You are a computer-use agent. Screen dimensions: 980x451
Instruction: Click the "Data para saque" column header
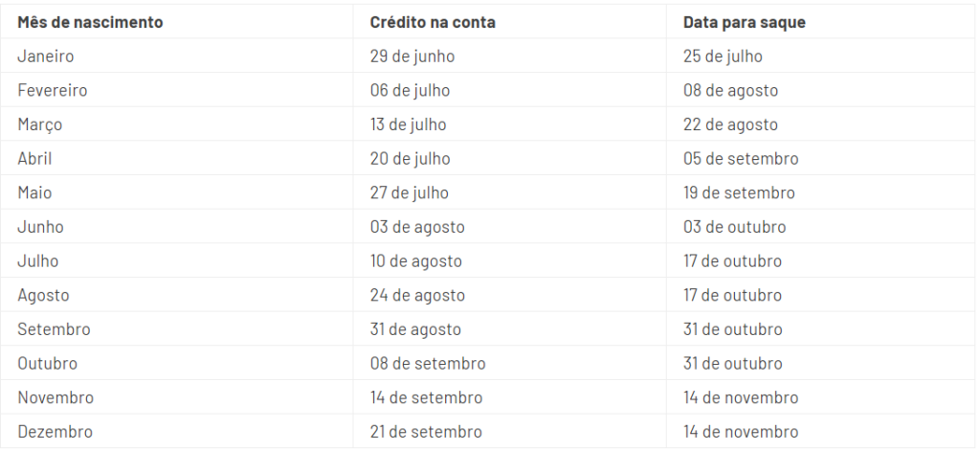tap(744, 22)
